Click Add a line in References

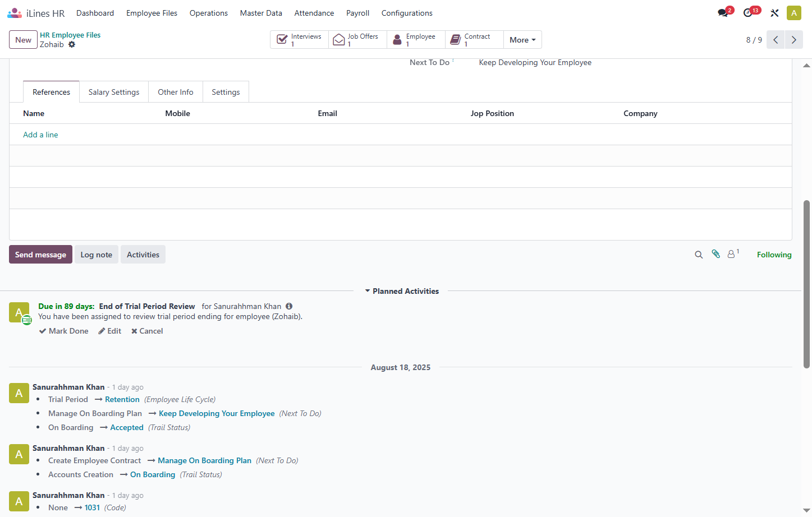[x=40, y=135]
